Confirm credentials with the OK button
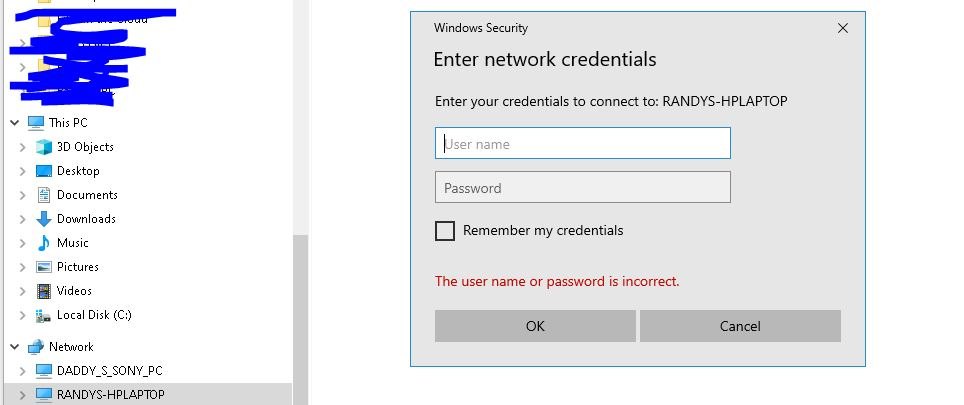Screen dimensions: 964x405 pyautogui.click(x=535, y=326)
